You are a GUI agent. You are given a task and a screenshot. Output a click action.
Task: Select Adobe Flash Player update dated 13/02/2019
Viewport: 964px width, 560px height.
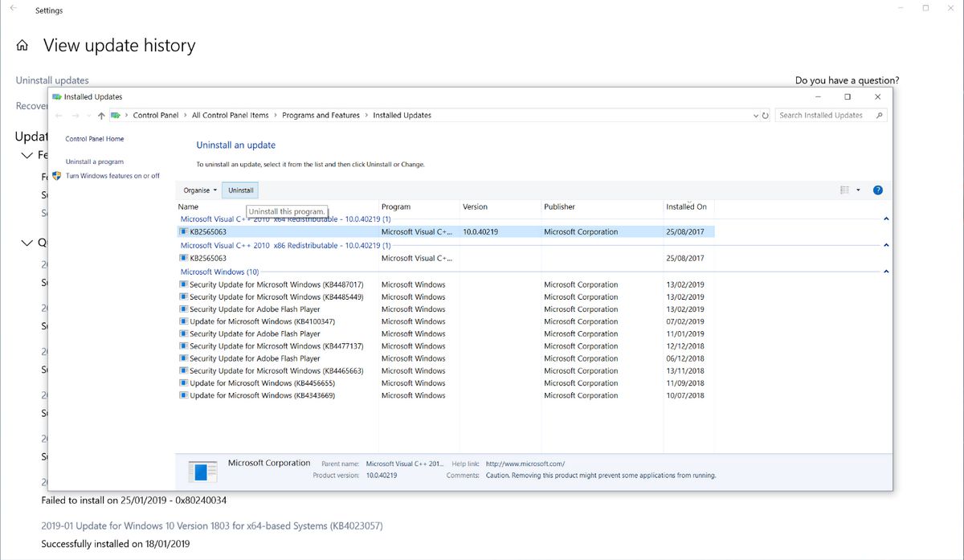pos(445,309)
